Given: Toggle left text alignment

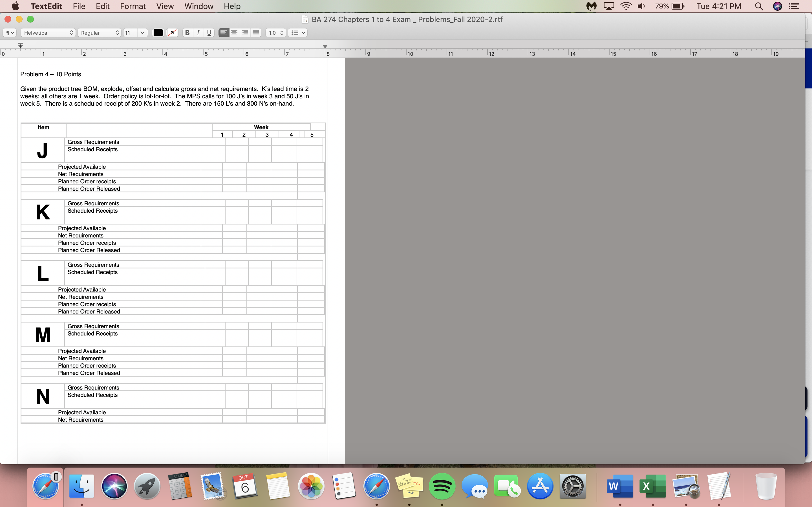Looking at the screenshot, I should [x=223, y=32].
